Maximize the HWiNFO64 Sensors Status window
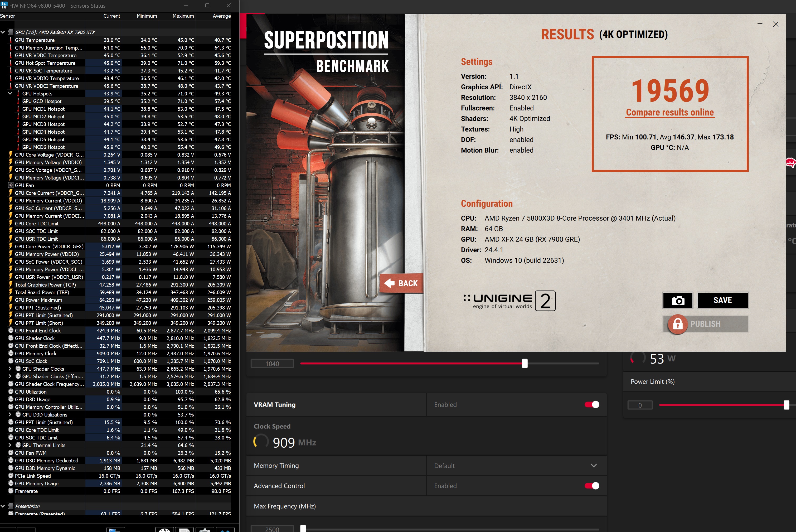The height and width of the screenshot is (532, 796). point(207,6)
